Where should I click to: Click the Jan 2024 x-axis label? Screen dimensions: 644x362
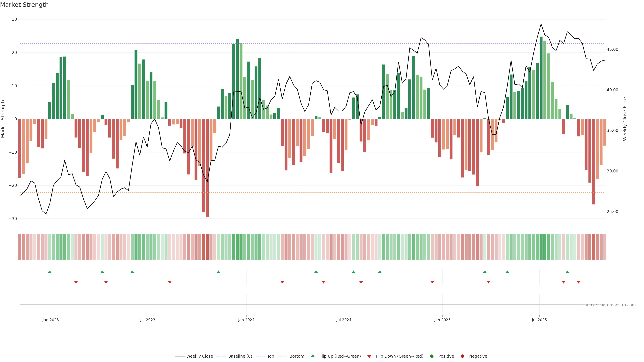(246, 320)
